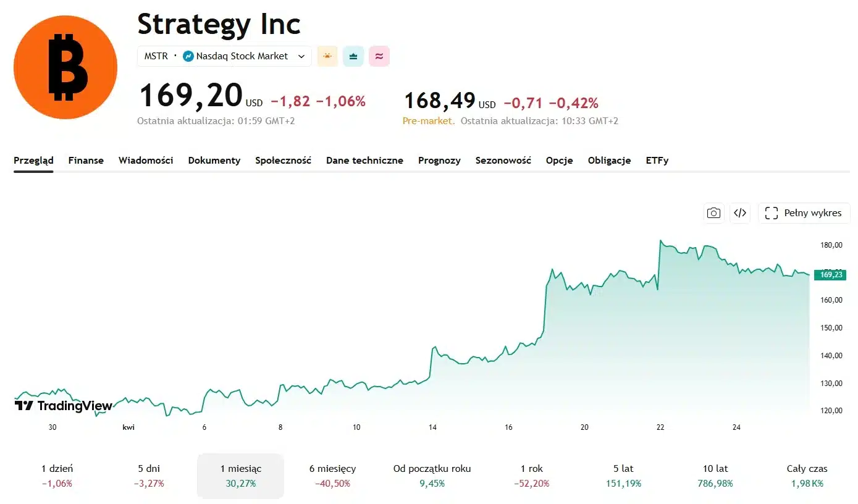This screenshot has width=858, height=504.
Task: Click the 169,23 current price label
Action: pos(829,275)
